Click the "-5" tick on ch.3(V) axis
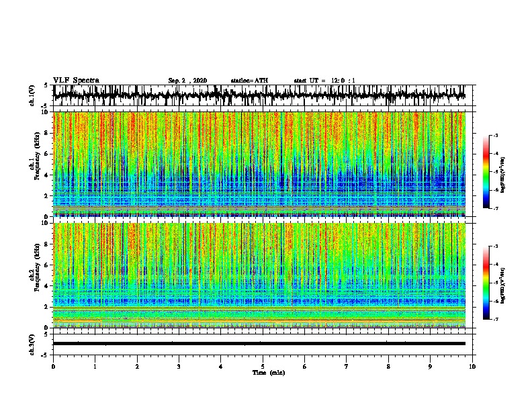Viewport: 532px width, 411px height. pyautogui.click(x=46, y=355)
